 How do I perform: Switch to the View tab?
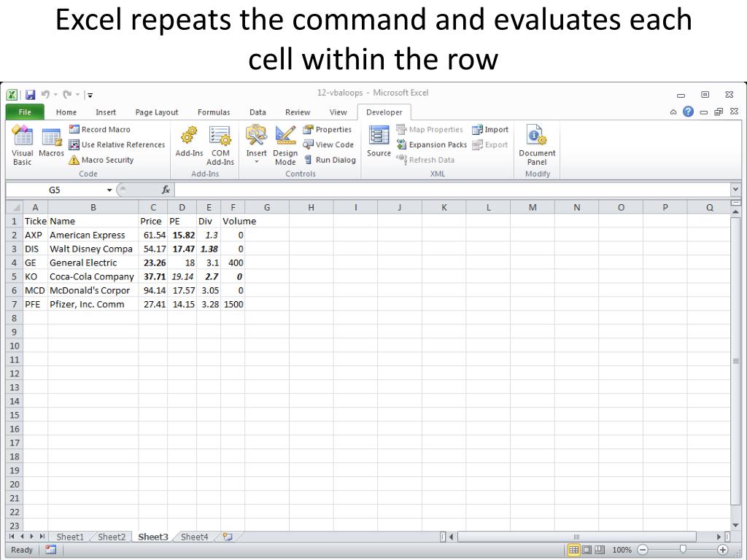[x=338, y=112]
